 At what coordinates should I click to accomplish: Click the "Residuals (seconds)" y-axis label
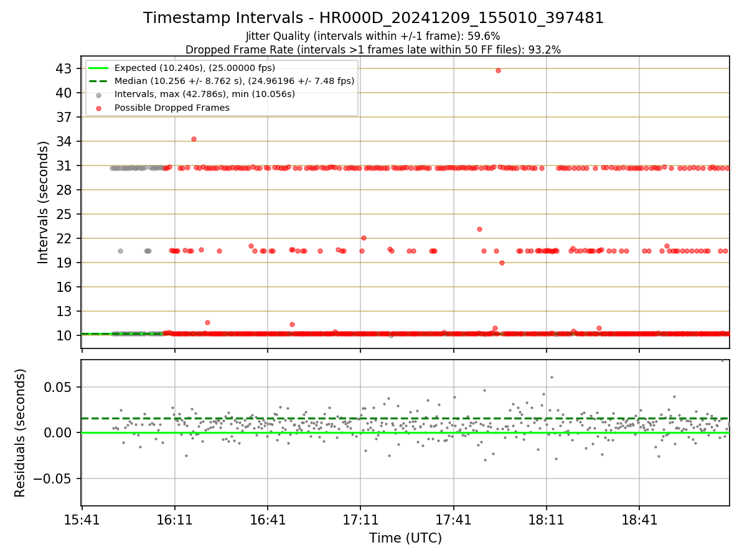pos(21,433)
